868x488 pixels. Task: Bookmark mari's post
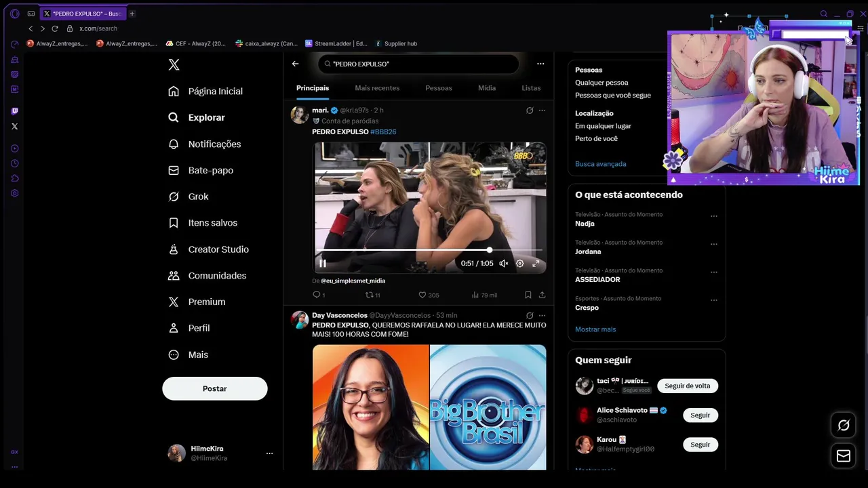(x=528, y=295)
